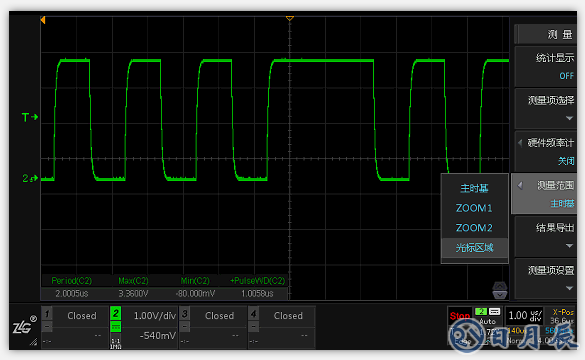Click the ZLG logo icon
The height and width of the screenshot is (360, 585).
point(25,325)
